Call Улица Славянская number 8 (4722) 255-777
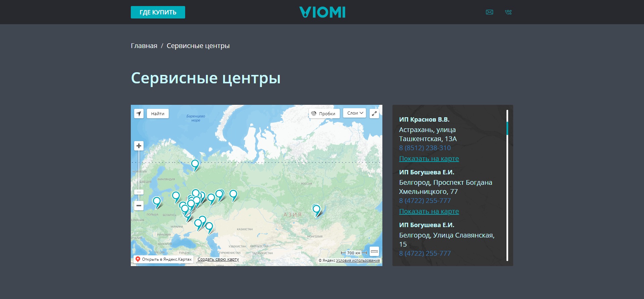This screenshot has width=644, height=299. tap(425, 253)
